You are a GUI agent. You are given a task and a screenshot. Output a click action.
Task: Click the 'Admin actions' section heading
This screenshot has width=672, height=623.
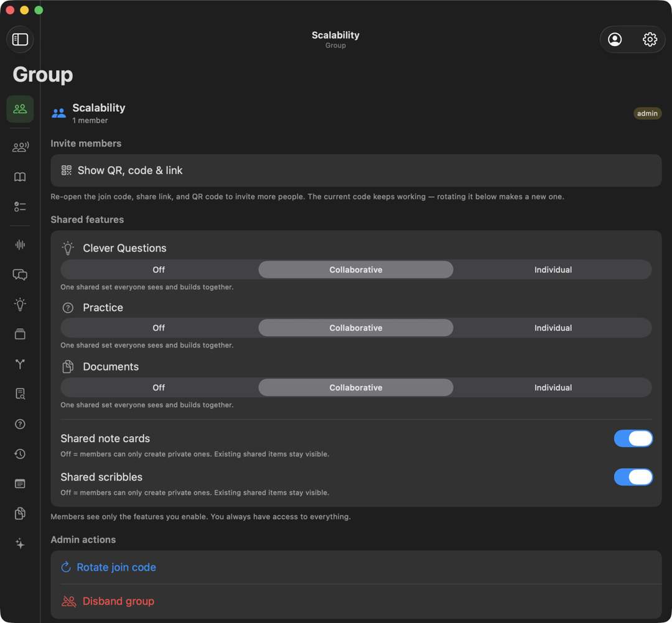tap(83, 540)
